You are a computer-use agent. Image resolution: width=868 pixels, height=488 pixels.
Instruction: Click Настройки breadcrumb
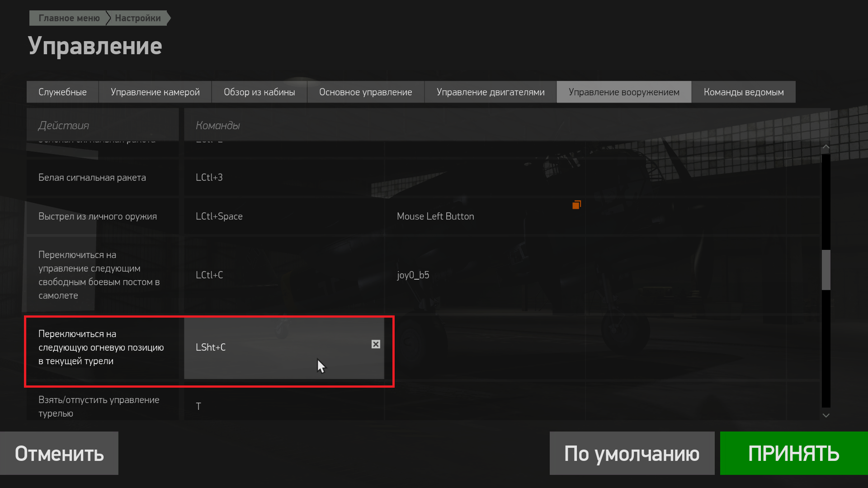138,18
